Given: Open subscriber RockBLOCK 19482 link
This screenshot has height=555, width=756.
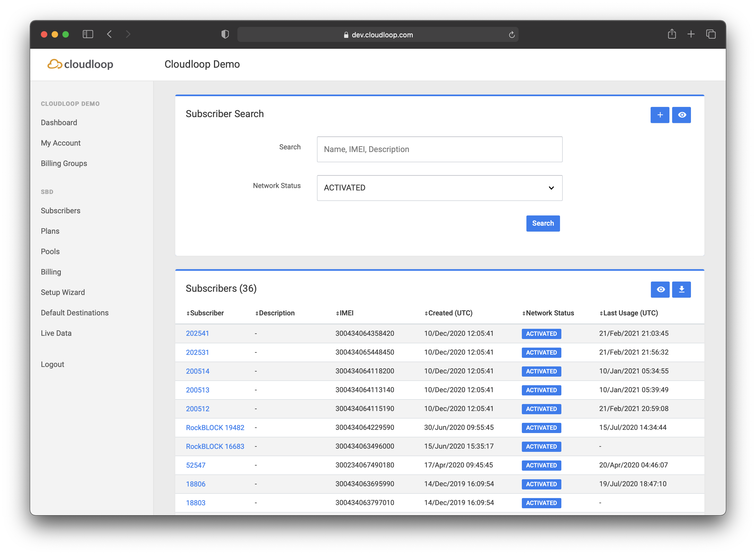Looking at the screenshot, I should click(x=215, y=428).
